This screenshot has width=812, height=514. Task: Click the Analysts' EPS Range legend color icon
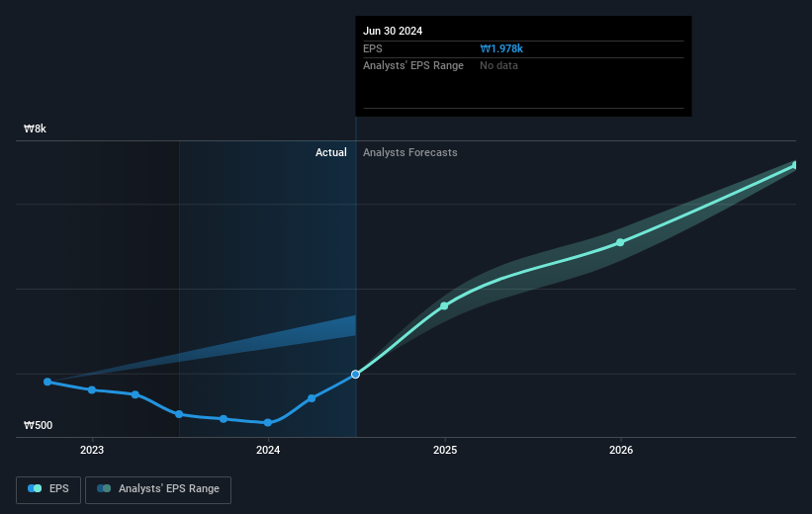tap(104, 488)
